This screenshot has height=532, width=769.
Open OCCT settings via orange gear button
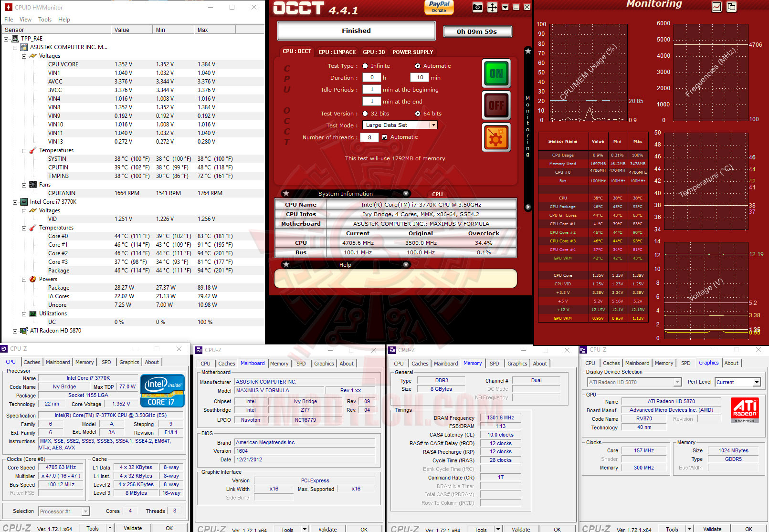click(496, 137)
